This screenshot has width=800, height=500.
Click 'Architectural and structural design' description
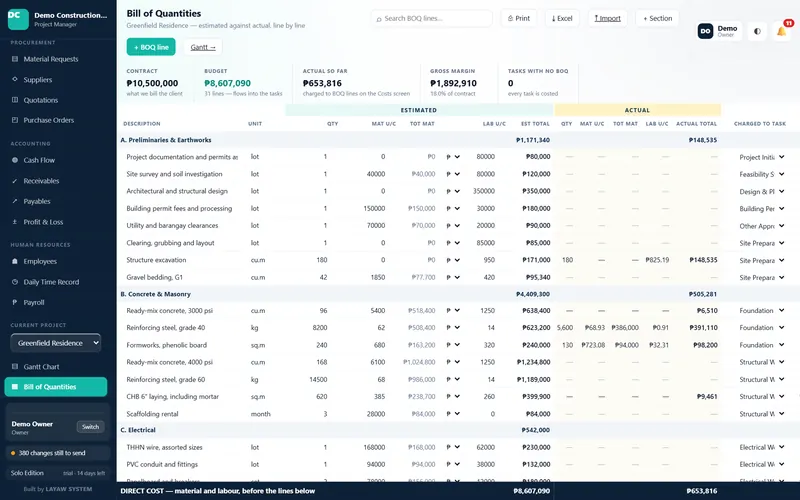point(177,191)
